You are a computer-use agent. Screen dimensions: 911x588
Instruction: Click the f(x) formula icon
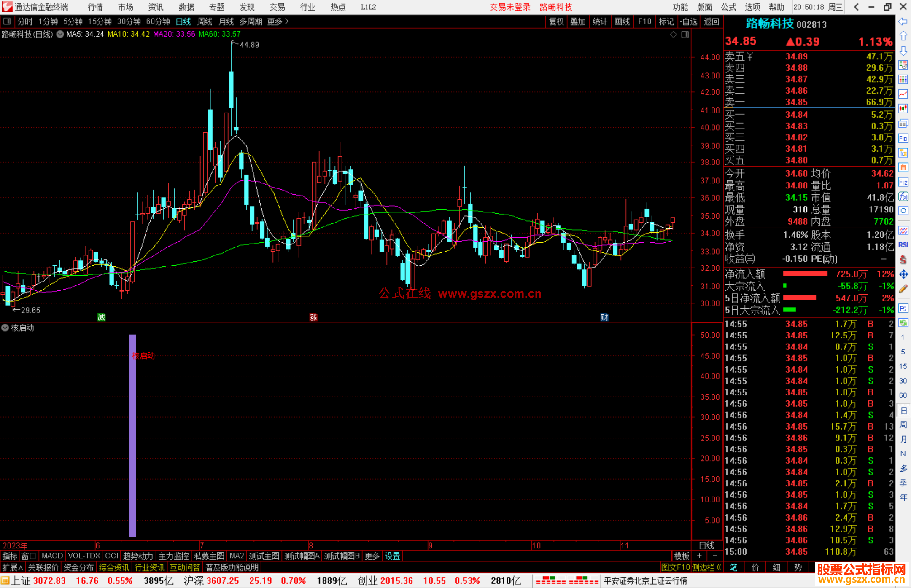903,197
